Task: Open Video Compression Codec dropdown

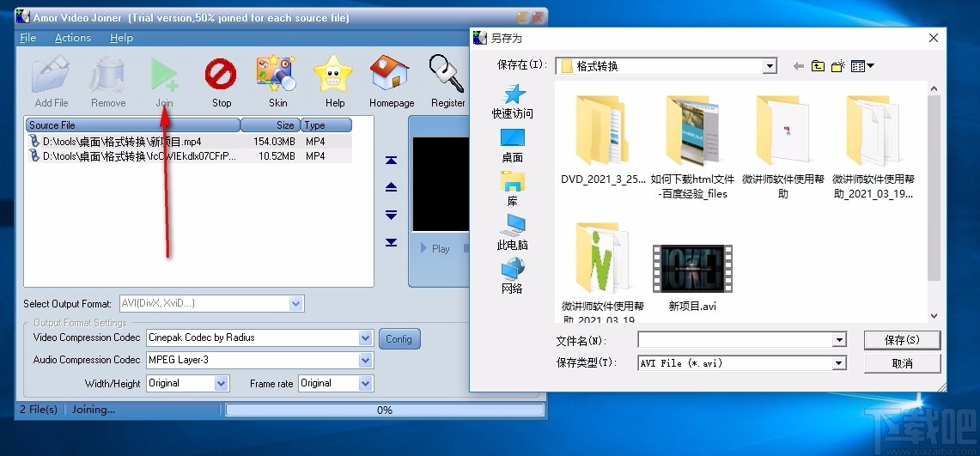Action: click(x=366, y=338)
